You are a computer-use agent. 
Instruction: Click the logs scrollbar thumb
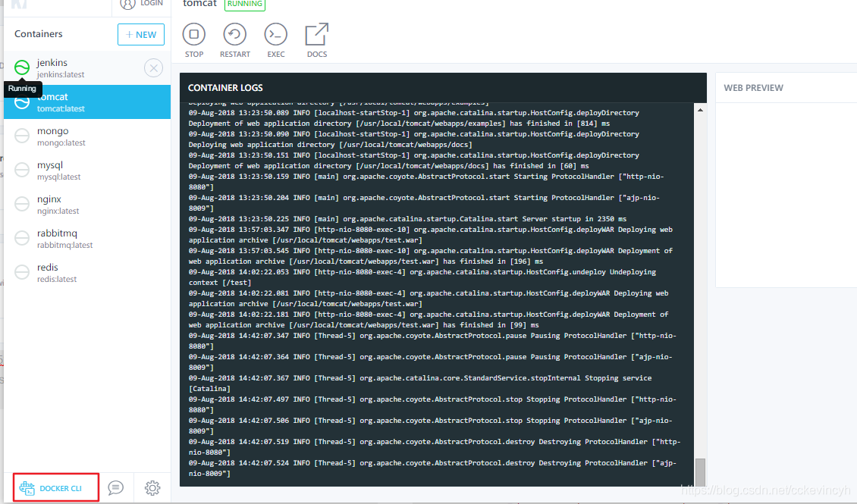click(700, 471)
